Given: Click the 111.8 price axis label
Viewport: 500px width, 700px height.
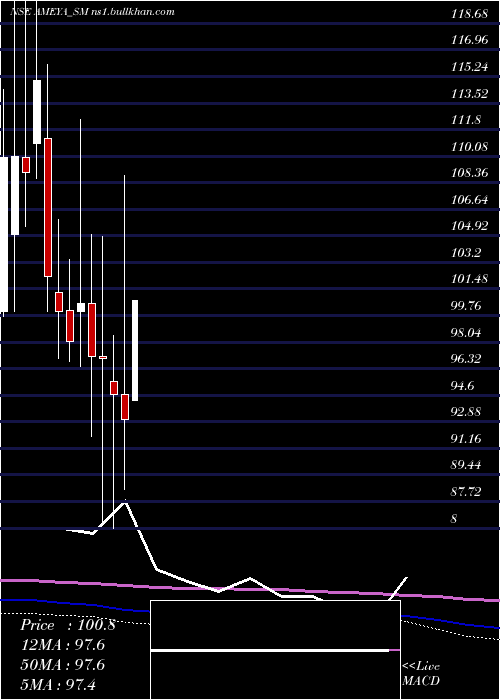Looking at the screenshot, I should pos(466,120).
